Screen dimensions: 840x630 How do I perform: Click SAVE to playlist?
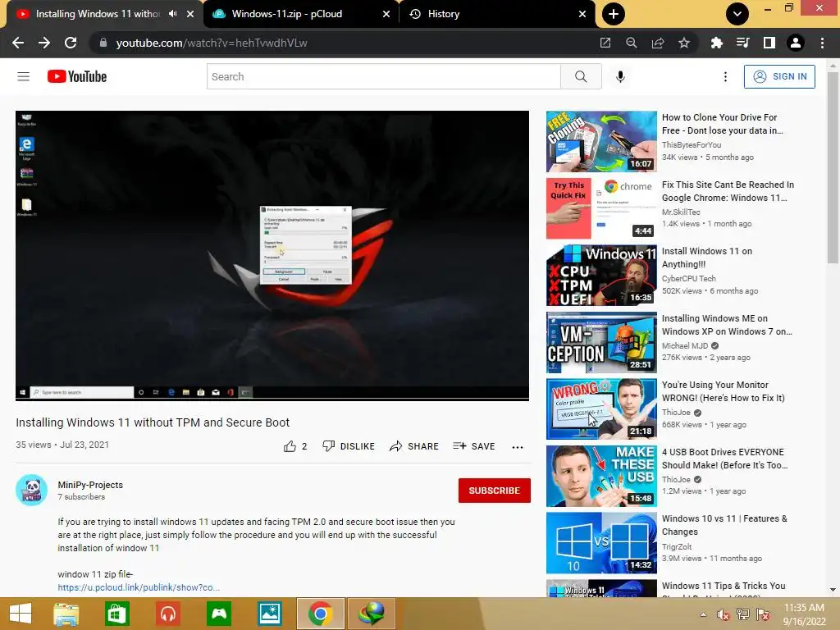473,446
